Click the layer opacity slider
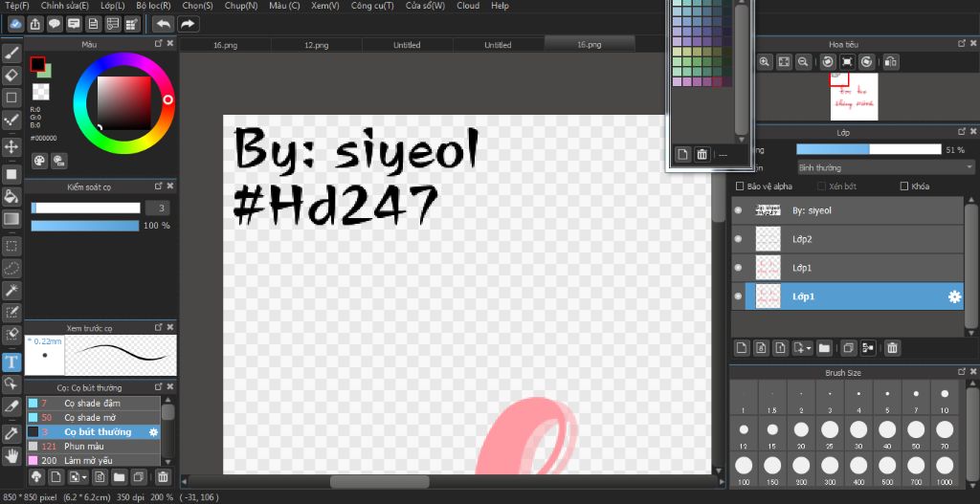980x504 pixels. 868,150
